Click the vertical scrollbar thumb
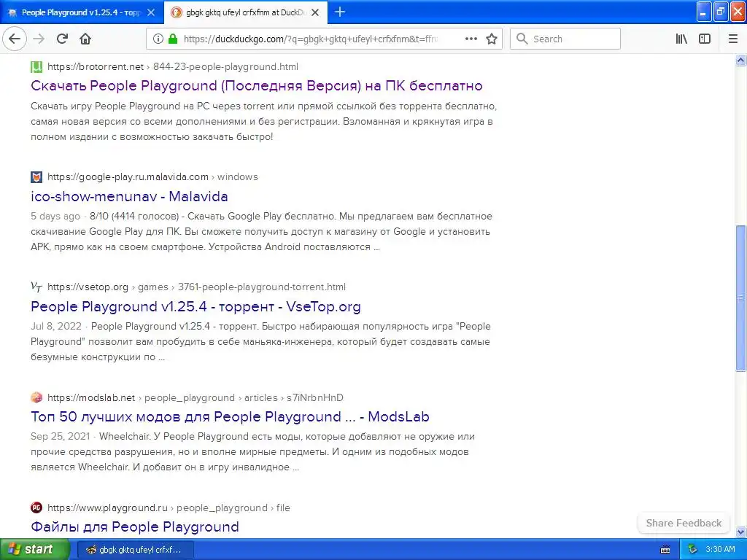Viewport: 747px width, 560px height. (x=740, y=297)
